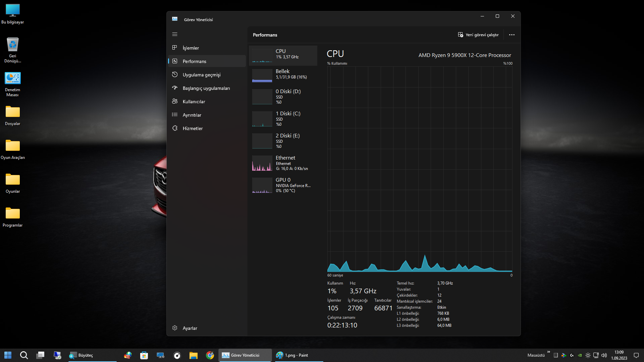Open GPU 0 NVIDIA GeForce stats
The height and width of the screenshot is (362, 644).
(283, 185)
